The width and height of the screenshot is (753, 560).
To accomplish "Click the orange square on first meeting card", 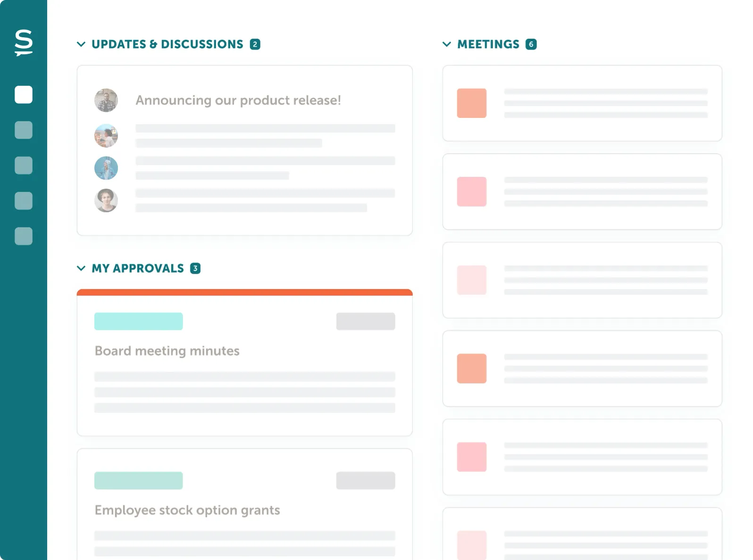I will [471, 103].
